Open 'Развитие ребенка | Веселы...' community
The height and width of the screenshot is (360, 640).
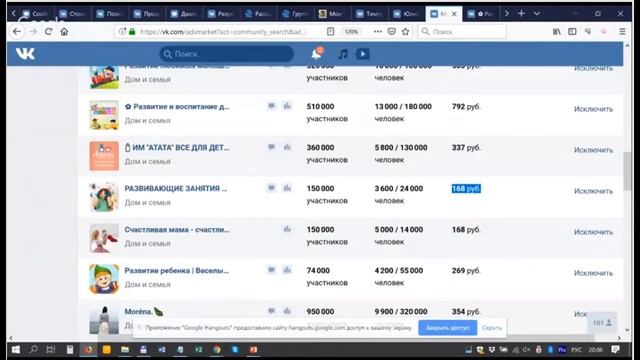(x=177, y=271)
